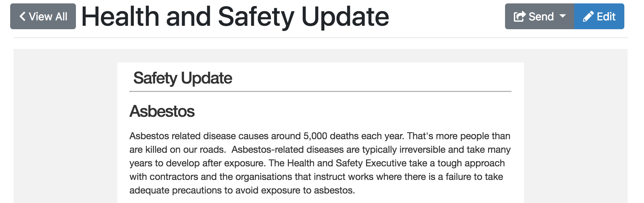The height and width of the screenshot is (203, 644).
Task: Click the share arrow icon on Send
Action: pos(520,16)
